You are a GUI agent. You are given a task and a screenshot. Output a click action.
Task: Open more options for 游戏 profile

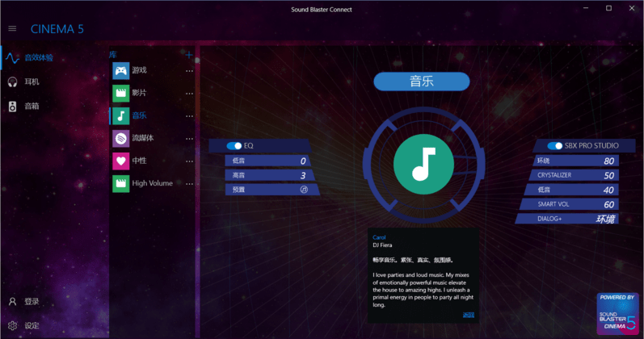[189, 71]
